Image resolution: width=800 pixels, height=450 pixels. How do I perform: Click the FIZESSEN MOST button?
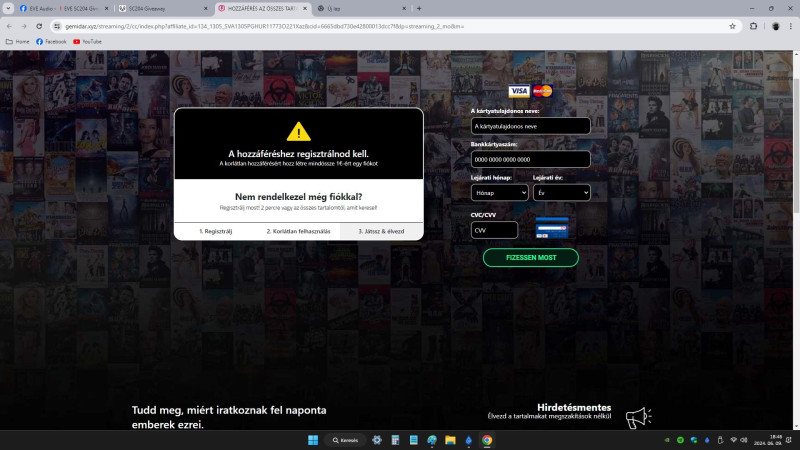pos(531,258)
